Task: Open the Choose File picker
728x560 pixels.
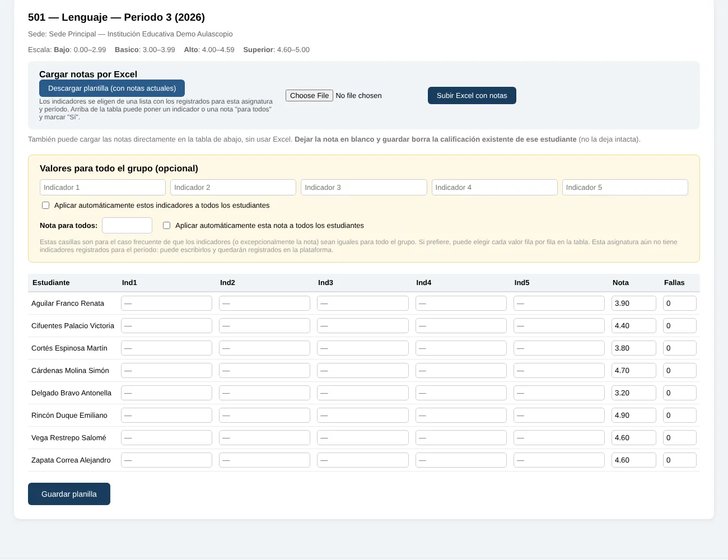Action: point(309,96)
